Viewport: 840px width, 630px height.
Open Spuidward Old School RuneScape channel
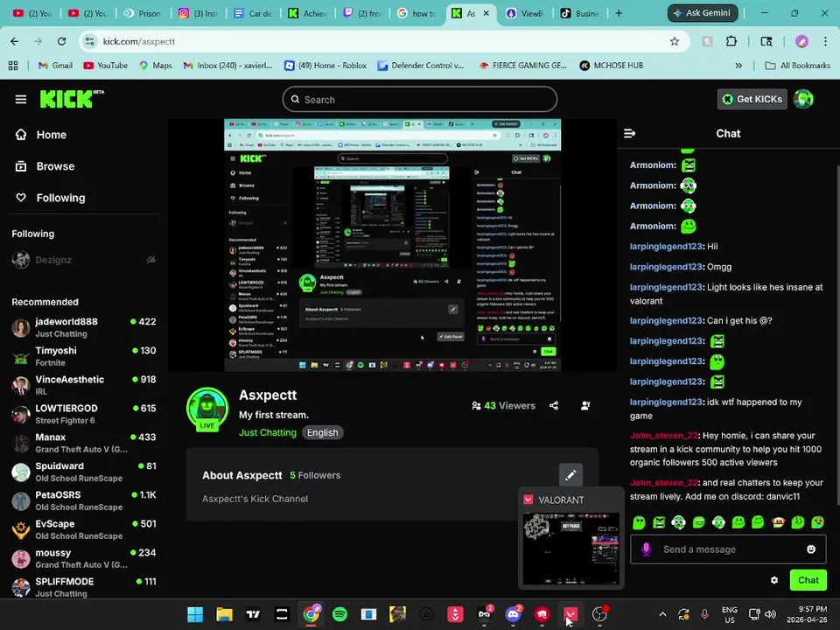(83, 472)
